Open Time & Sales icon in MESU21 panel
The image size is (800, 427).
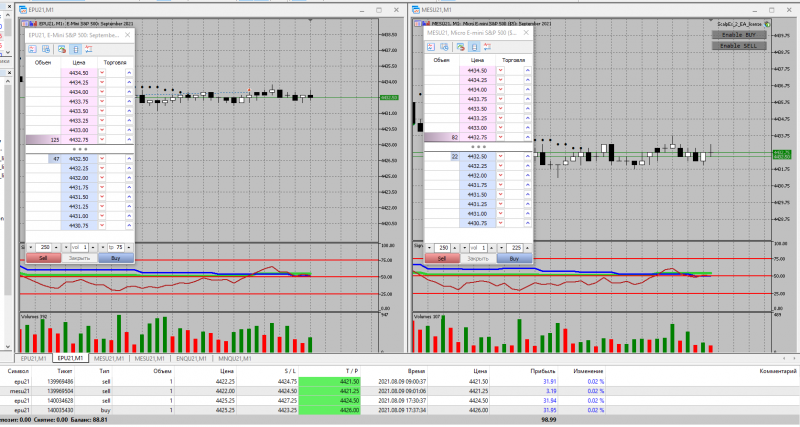point(445,47)
